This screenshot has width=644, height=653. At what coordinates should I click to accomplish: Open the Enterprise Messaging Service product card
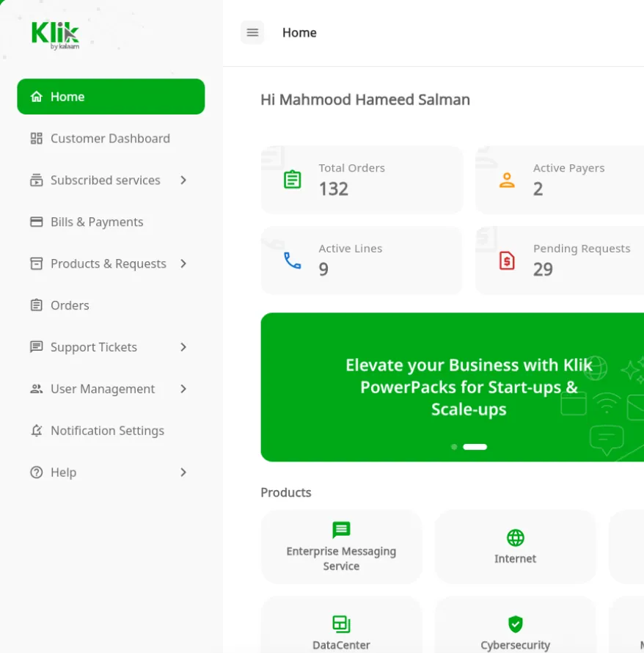click(341, 547)
